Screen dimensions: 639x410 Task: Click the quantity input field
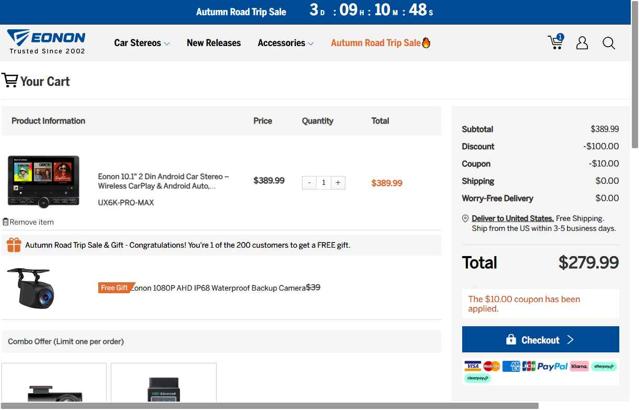(324, 183)
